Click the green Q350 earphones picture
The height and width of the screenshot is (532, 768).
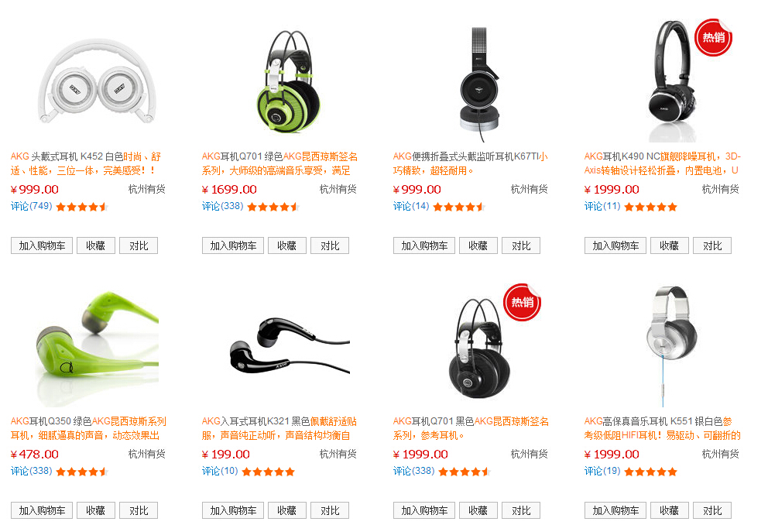(x=98, y=348)
